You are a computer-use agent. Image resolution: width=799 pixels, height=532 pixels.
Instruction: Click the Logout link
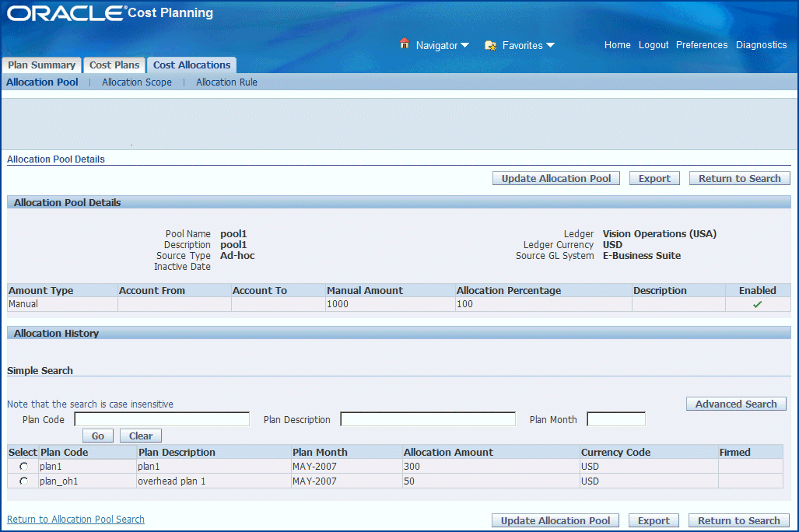654,45
